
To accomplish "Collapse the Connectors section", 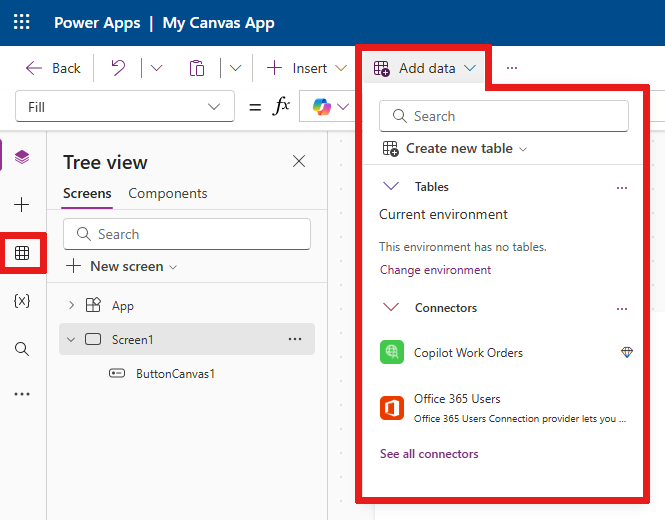I will tap(391, 307).
